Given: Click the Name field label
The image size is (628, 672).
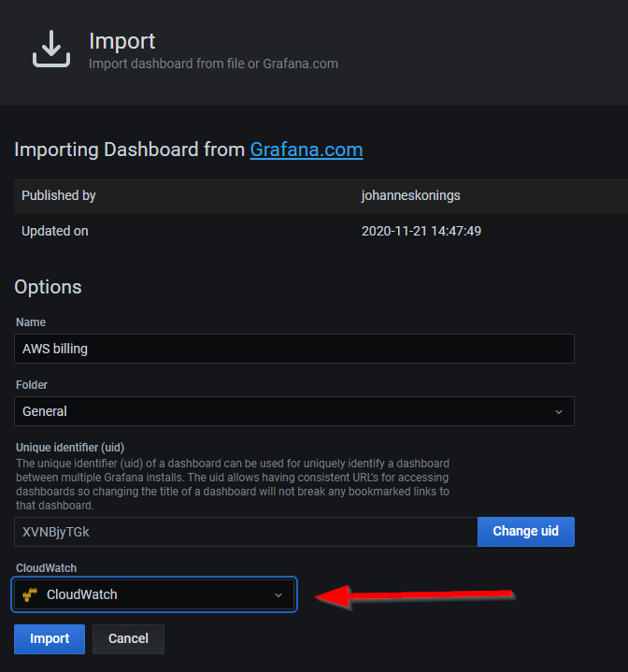Looking at the screenshot, I should click(x=31, y=322).
